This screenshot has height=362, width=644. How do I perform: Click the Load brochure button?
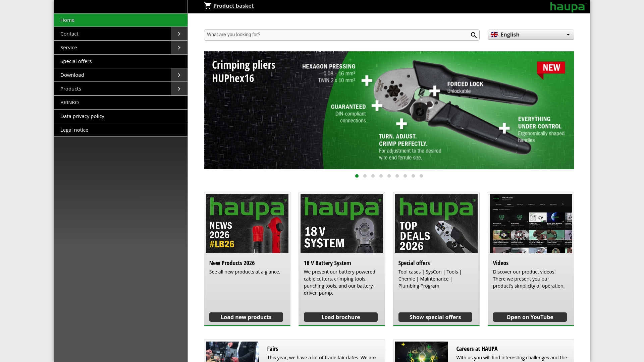click(x=340, y=317)
